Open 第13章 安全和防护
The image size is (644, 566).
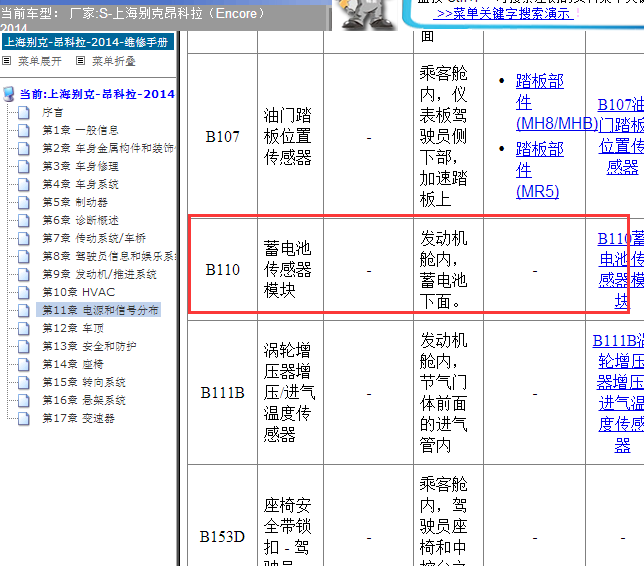pos(89,346)
